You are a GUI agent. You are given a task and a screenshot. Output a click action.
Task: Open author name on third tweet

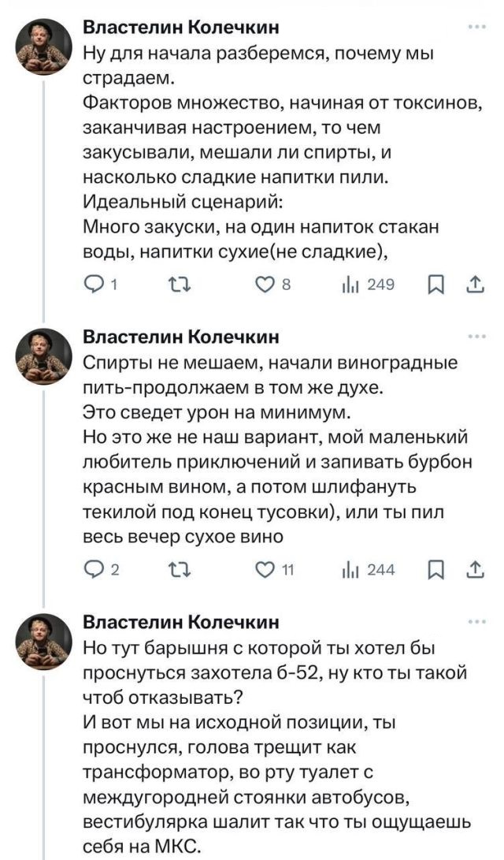181,624
